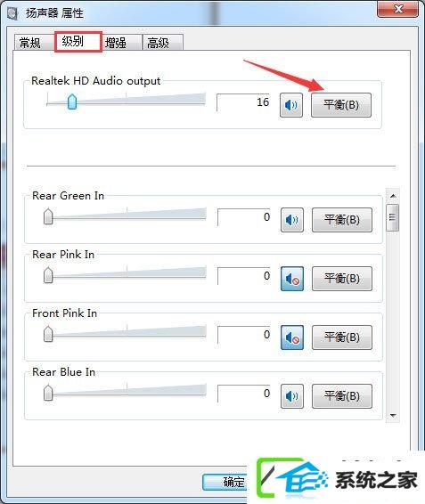Mute the Rear Green In channel
425x504 pixels.
click(292, 220)
